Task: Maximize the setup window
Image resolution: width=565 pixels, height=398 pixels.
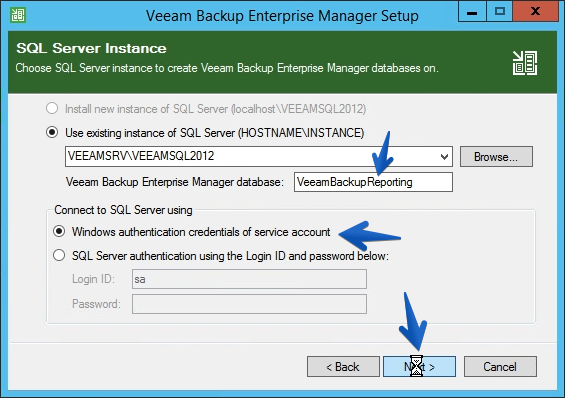Action: (500, 12)
